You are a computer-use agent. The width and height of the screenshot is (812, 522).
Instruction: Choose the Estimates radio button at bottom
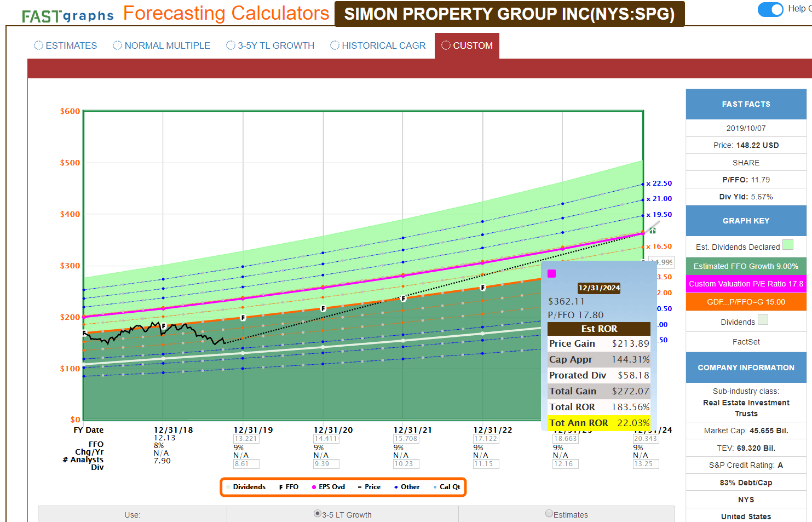pos(549,514)
